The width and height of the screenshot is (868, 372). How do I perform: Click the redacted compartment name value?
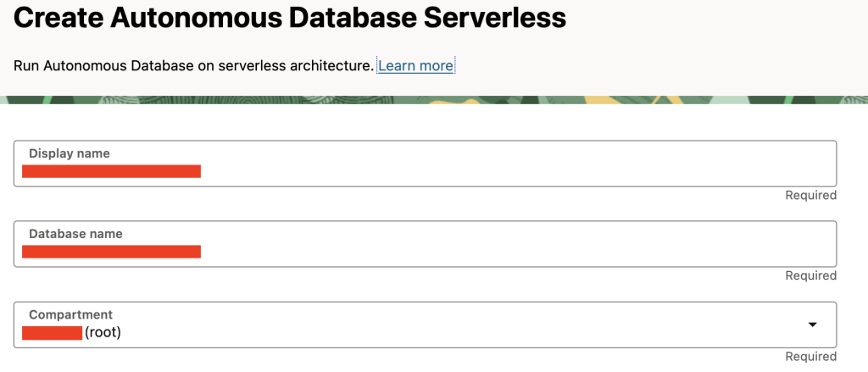[52, 332]
